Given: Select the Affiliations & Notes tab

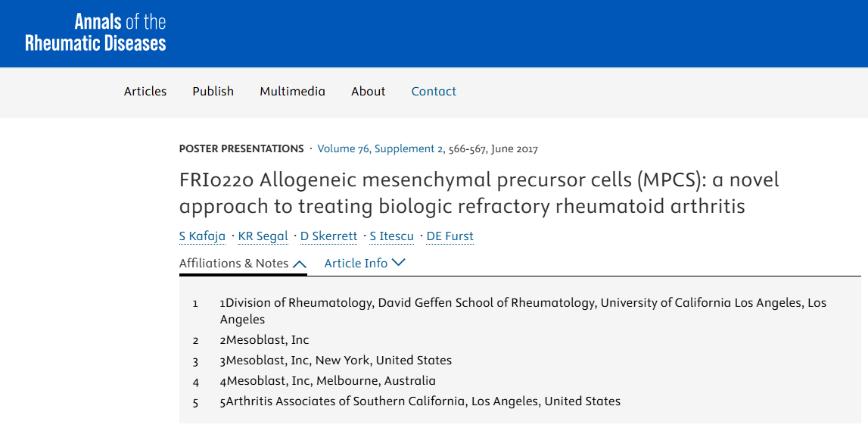Looking at the screenshot, I should [x=234, y=264].
